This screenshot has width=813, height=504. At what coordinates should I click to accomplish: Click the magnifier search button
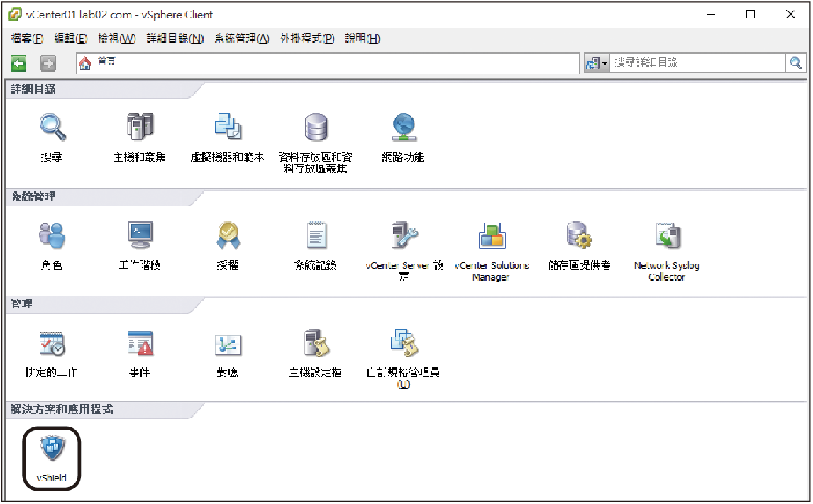click(795, 63)
